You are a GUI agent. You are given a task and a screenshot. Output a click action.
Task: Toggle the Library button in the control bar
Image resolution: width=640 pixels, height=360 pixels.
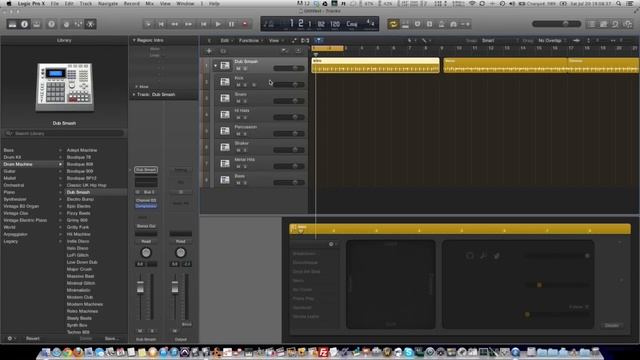tap(12, 24)
